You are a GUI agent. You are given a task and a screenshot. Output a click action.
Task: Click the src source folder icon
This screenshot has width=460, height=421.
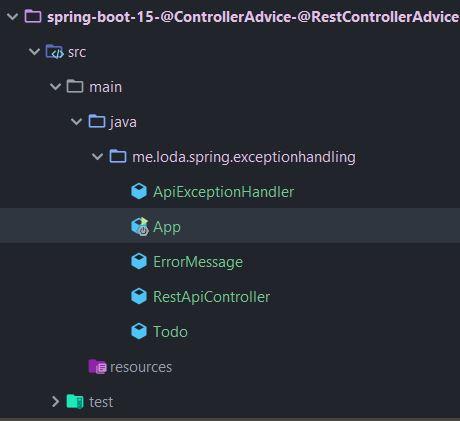[x=54, y=52]
